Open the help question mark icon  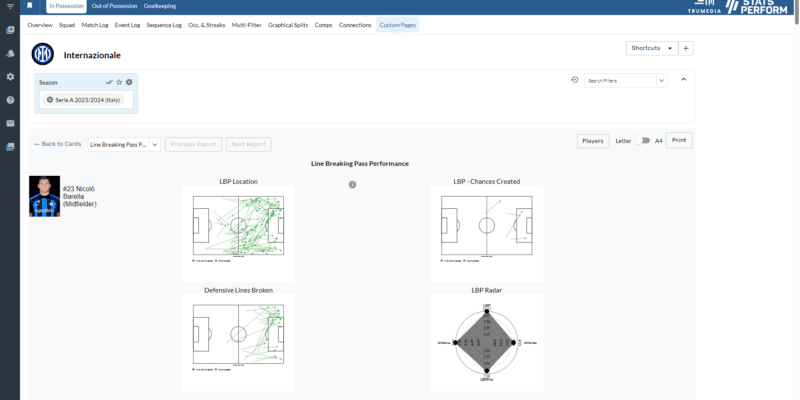pyautogui.click(x=10, y=100)
